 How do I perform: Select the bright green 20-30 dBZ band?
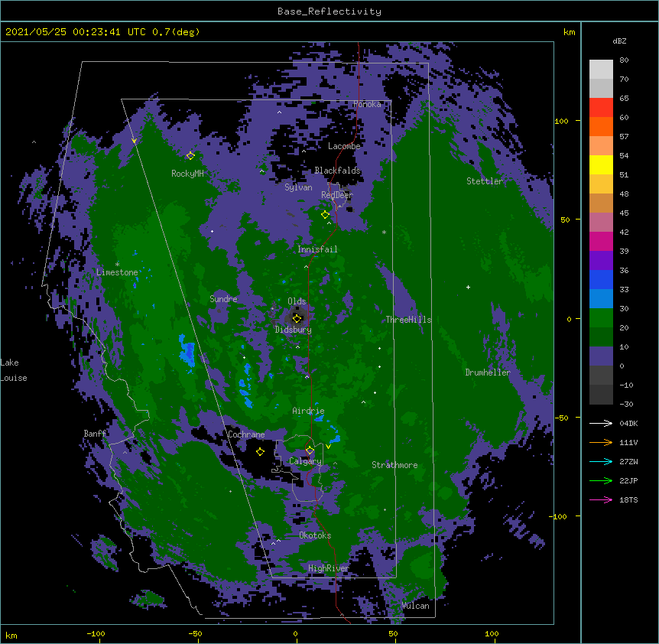click(x=601, y=318)
